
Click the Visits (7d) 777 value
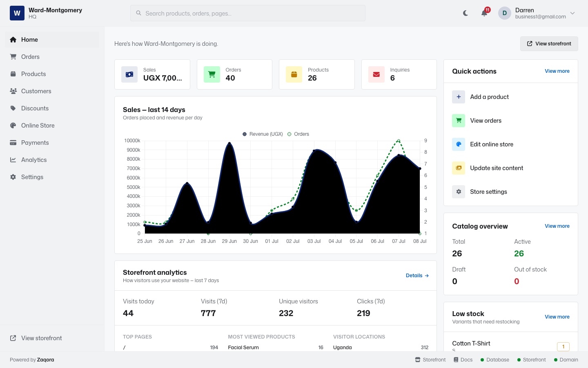click(x=208, y=313)
